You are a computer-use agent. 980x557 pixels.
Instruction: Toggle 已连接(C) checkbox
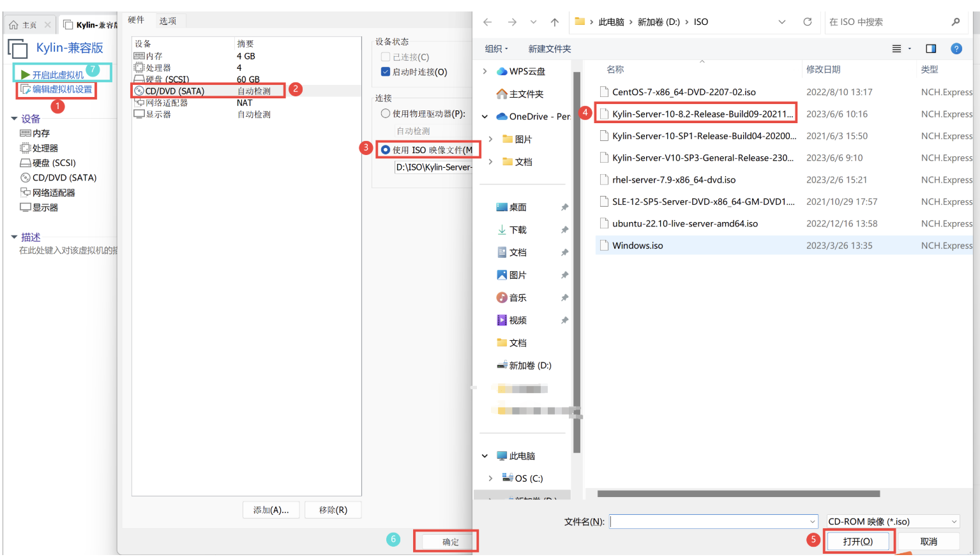pos(386,57)
